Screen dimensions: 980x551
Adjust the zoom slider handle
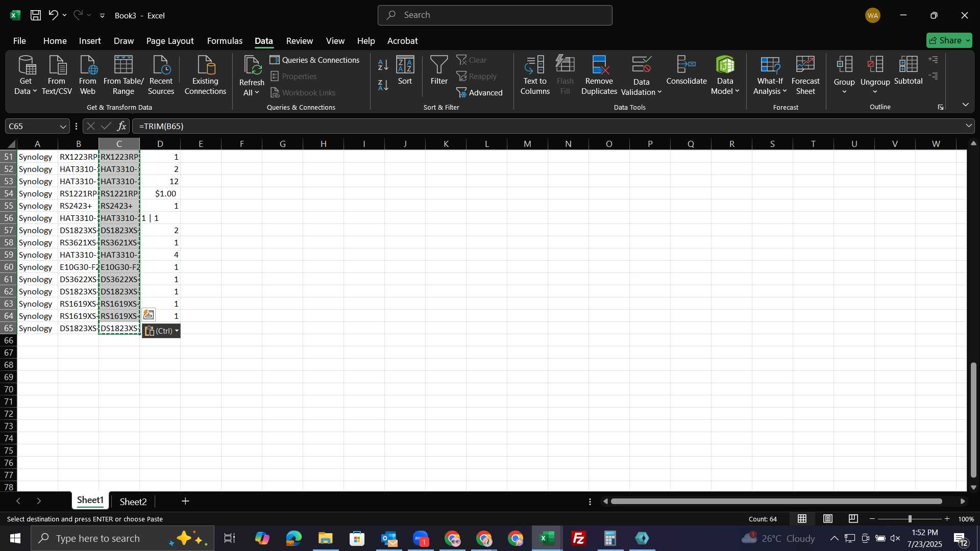(x=910, y=519)
